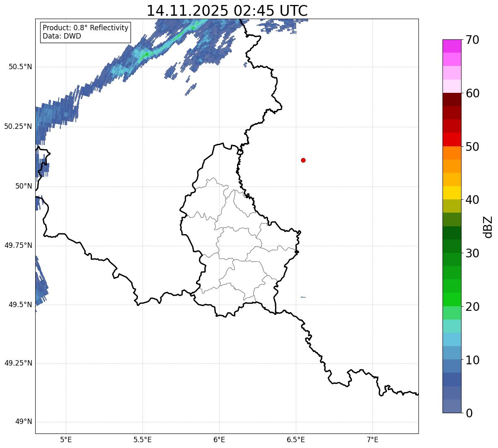Click the dark maroon swatch below 60
Screen dimensions: 498x448
(452, 99)
